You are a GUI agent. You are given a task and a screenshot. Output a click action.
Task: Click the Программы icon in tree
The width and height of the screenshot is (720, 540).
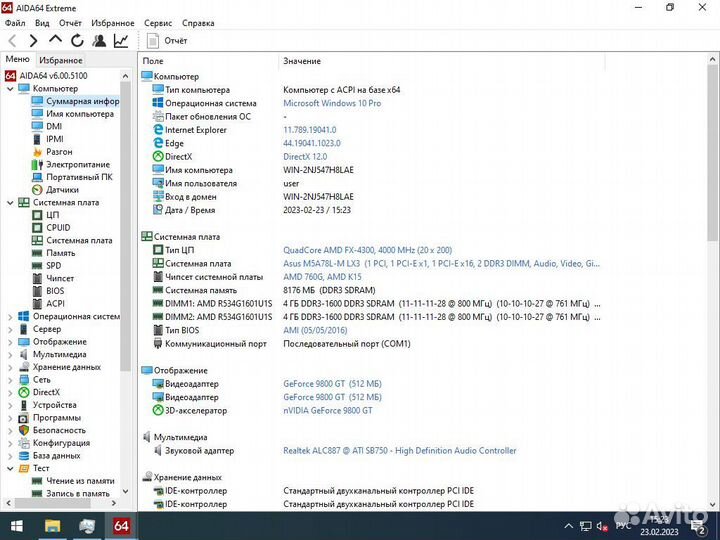coord(24,418)
